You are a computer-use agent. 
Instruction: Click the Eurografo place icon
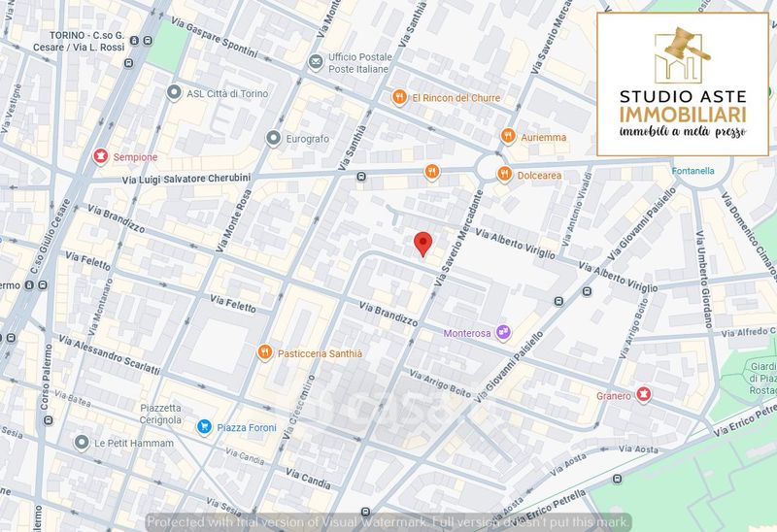tap(273, 140)
